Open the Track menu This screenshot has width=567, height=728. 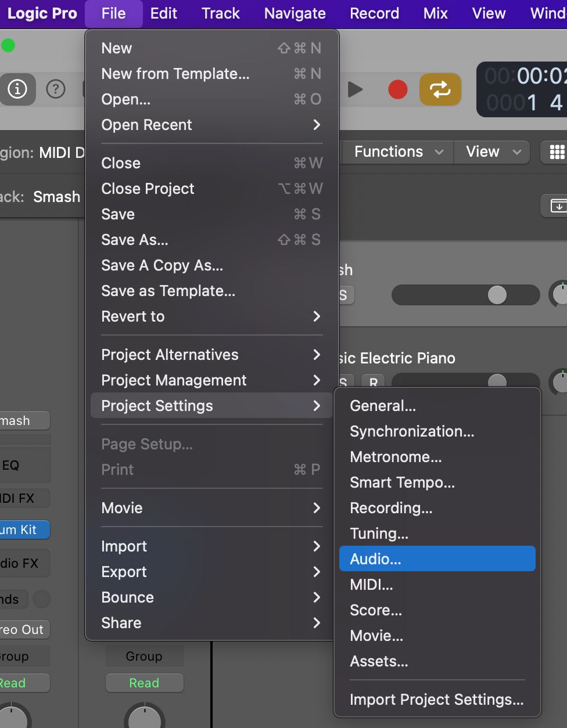tap(221, 13)
